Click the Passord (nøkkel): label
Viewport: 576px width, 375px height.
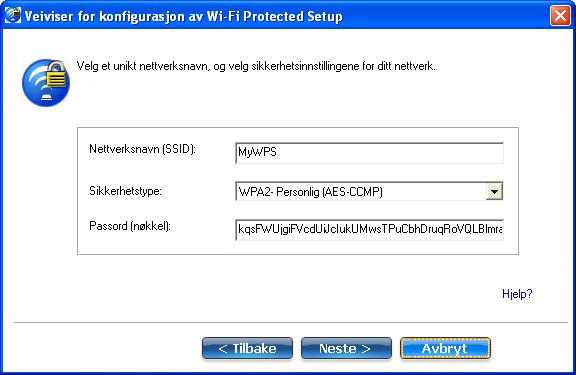(130, 226)
